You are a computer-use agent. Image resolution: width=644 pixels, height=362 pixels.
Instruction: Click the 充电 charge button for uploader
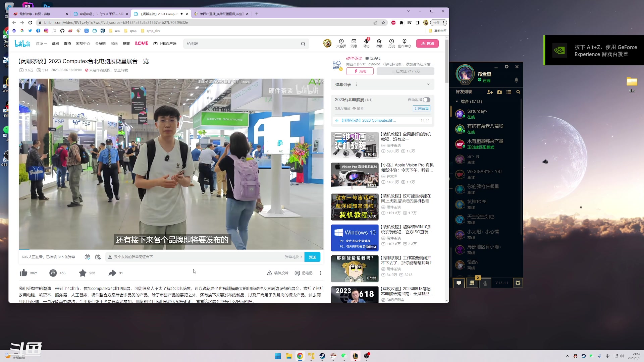pyautogui.click(x=360, y=71)
